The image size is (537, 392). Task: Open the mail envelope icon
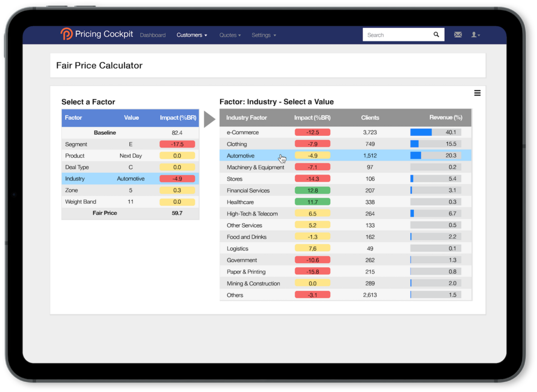point(458,35)
